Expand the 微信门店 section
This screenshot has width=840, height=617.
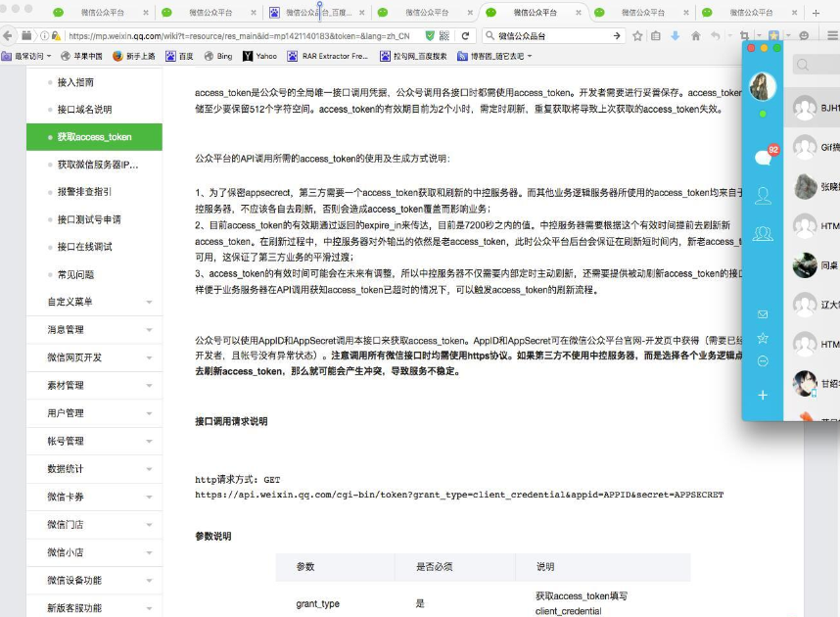tap(94, 525)
